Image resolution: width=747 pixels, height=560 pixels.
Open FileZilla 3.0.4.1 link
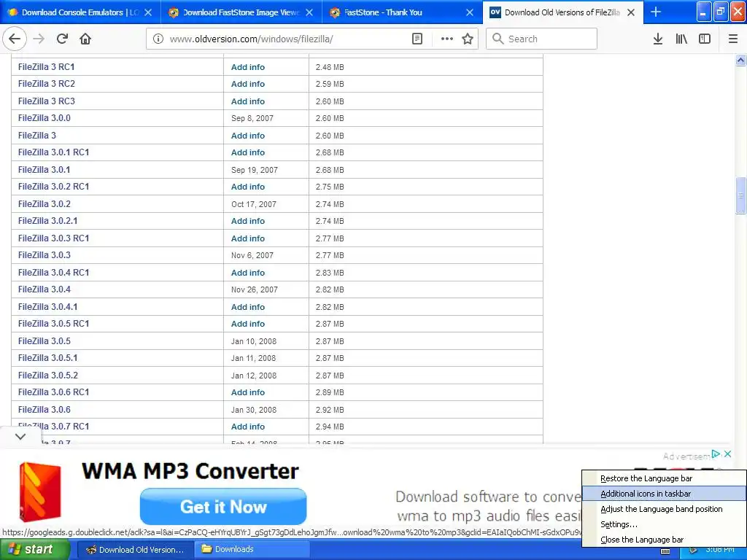coord(47,307)
